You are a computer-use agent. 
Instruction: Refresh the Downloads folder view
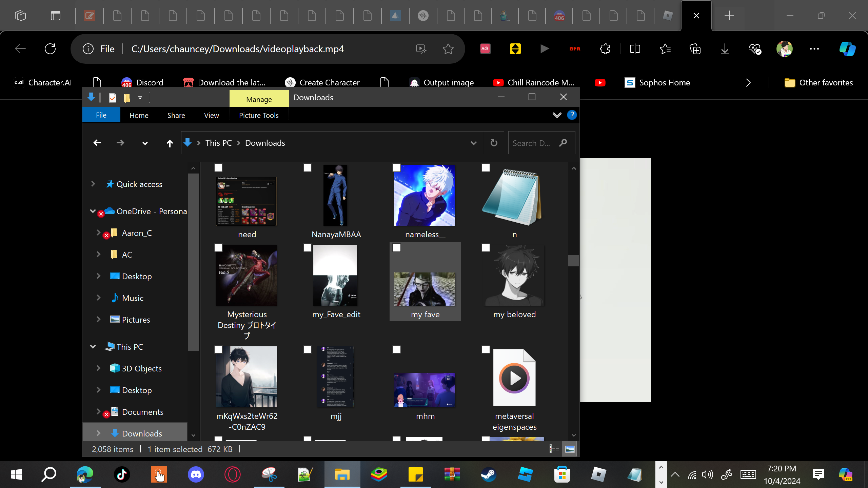tap(494, 143)
